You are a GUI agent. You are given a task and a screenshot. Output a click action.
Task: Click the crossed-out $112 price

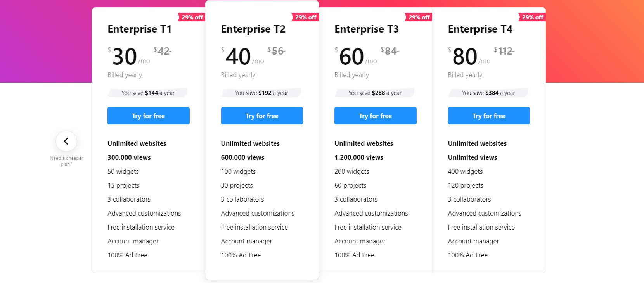pos(504,51)
